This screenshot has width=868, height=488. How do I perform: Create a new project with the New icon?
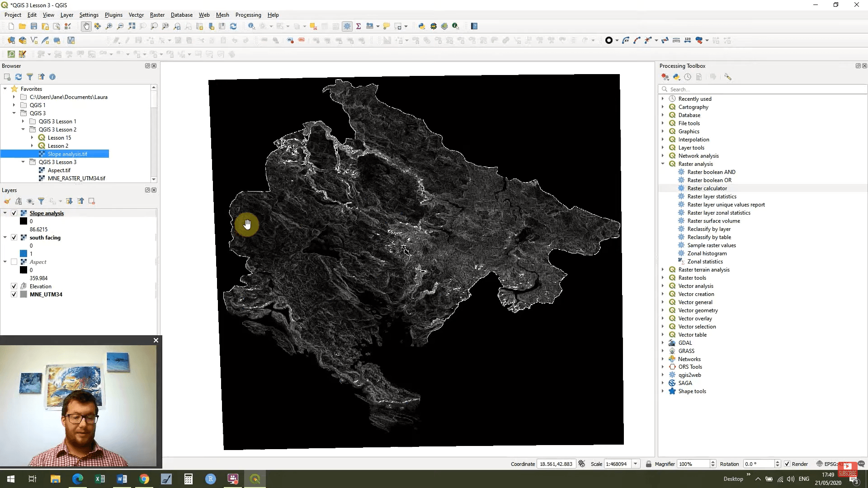point(11,26)
